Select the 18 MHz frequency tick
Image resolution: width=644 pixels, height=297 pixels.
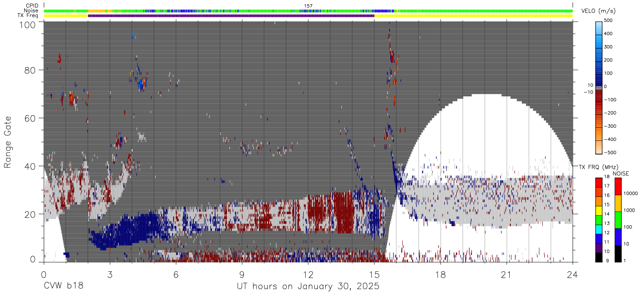click(607, 178)
